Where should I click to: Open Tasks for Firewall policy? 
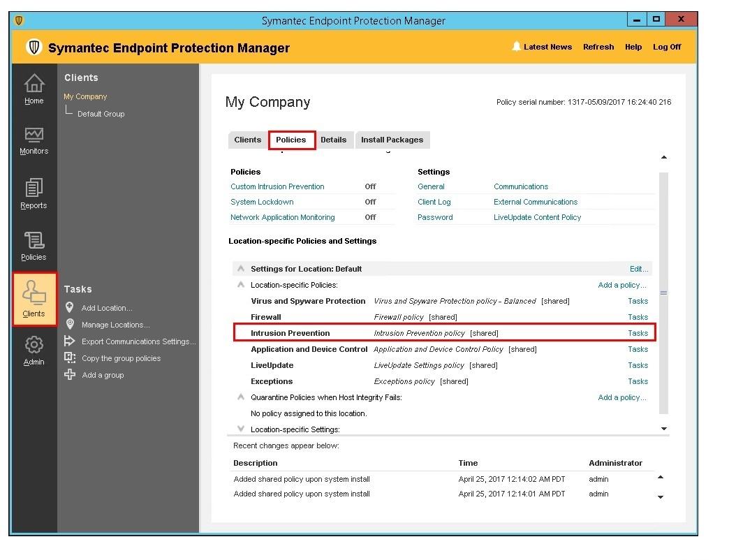click(x=638, y=317)
